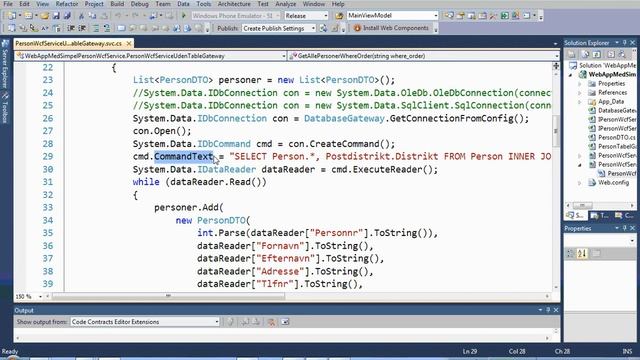Switch to Team Explorer bottom tab

pyautogui.click(x=599, y=216)
